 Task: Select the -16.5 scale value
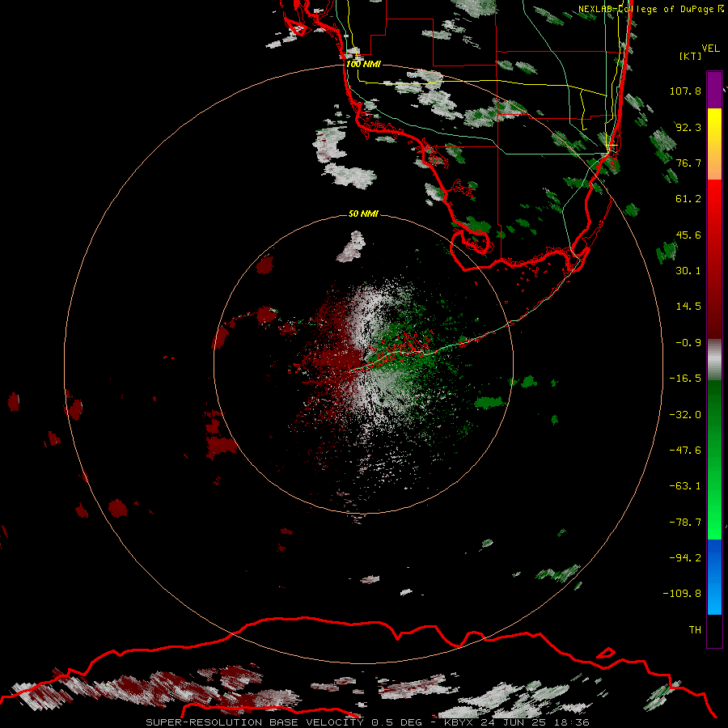click(x=685, y=379)
